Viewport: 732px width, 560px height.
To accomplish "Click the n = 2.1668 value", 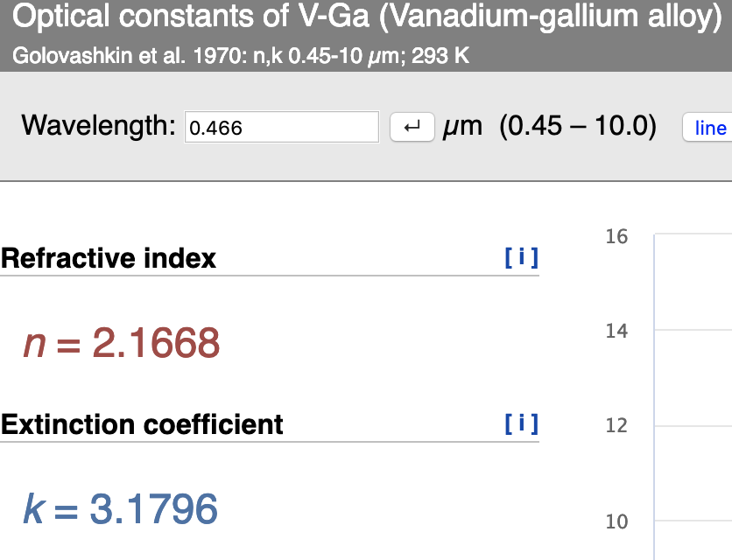I will click(x=122, y=343).
